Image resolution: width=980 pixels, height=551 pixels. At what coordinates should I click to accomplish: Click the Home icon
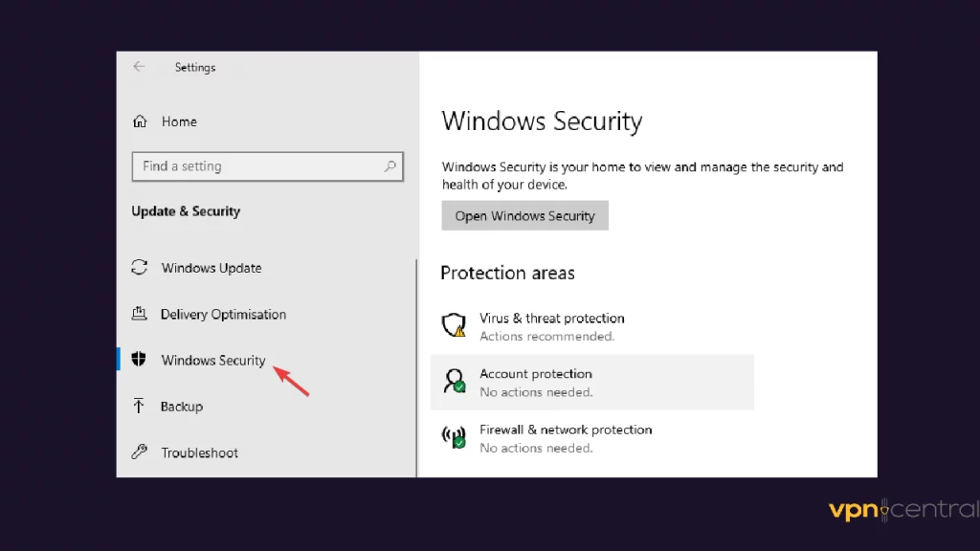click(x=140, y=121)
